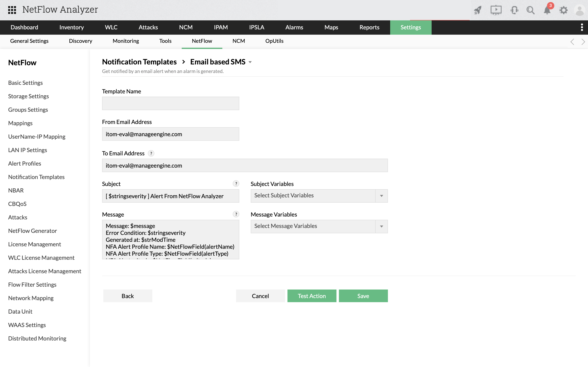View notifications via bell icon
588x367 pixels.
coord(547,10)
